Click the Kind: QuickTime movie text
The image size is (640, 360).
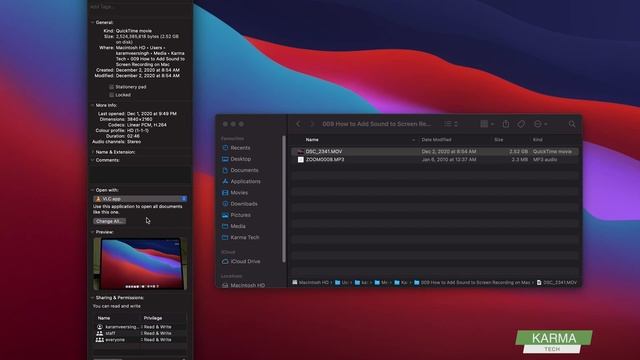point(127,31)
